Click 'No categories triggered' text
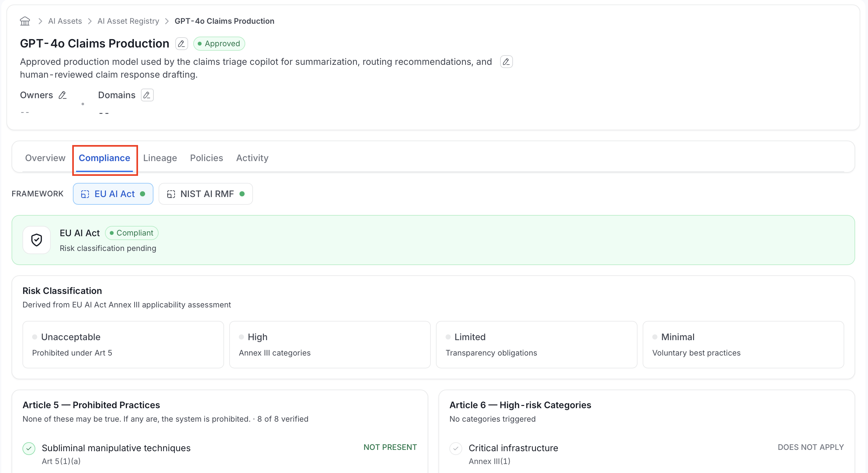 492,419
